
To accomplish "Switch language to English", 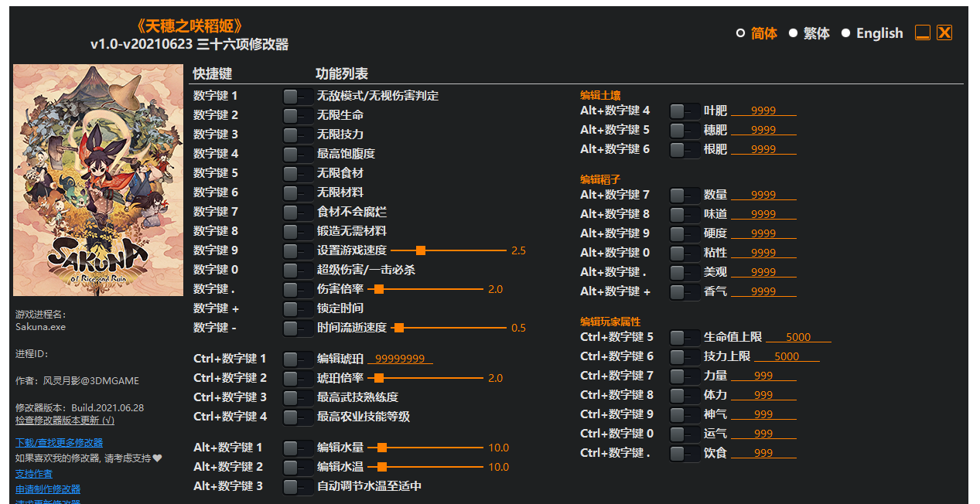I will pos(872,33).
